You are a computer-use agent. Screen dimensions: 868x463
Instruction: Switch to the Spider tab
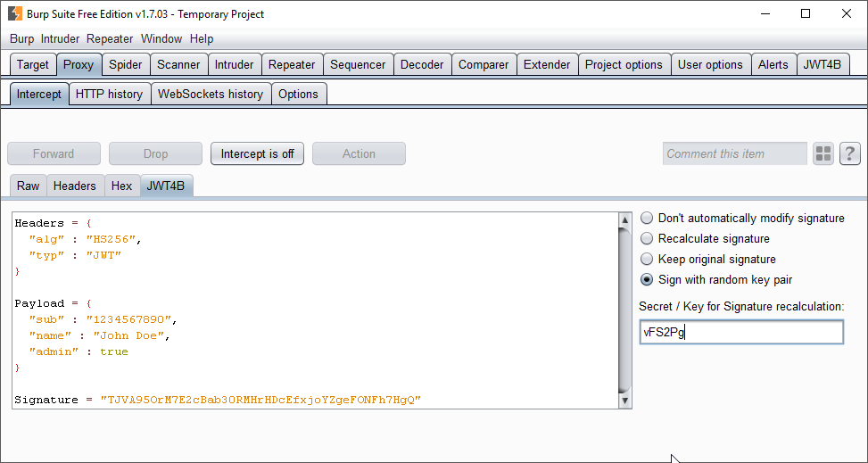coord(126,64)
